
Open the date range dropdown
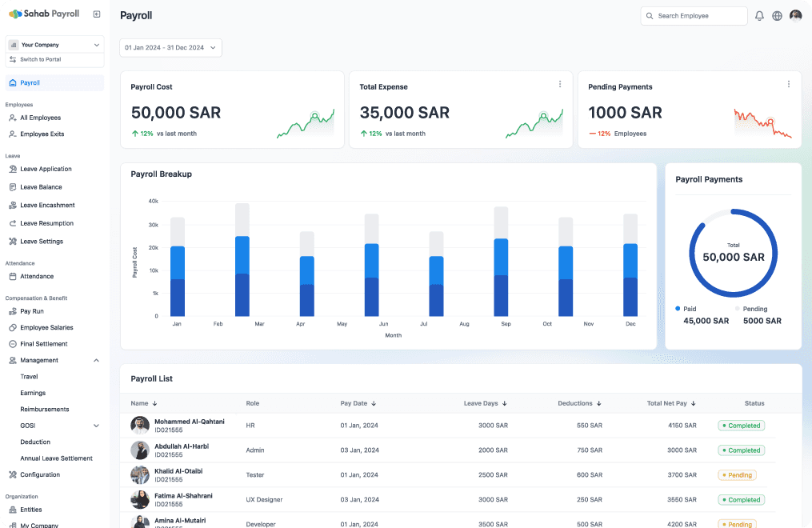170,48
